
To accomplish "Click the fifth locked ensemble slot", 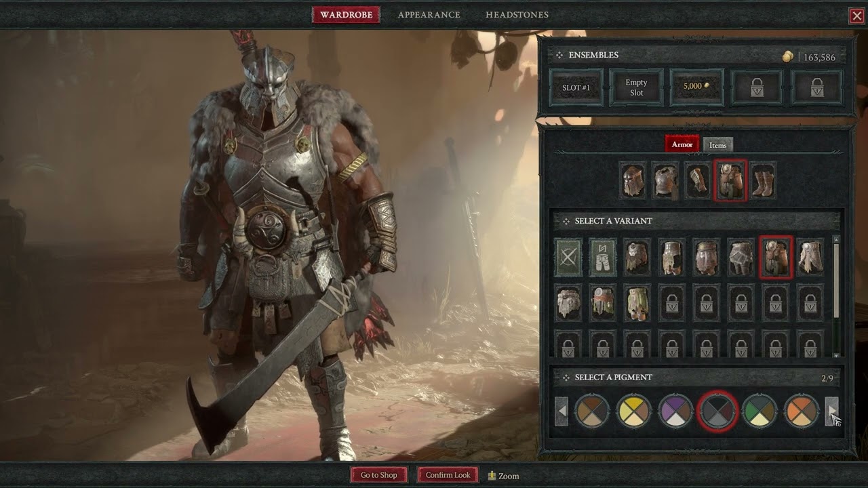I will click(817, 87).
